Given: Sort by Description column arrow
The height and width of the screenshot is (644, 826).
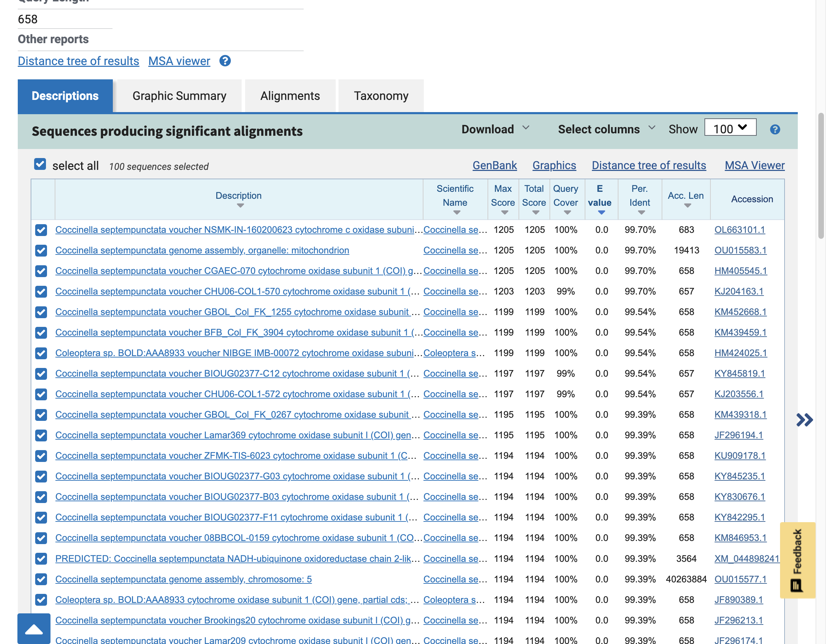Looking at the screenshot, I should click(x=240, y=206).
